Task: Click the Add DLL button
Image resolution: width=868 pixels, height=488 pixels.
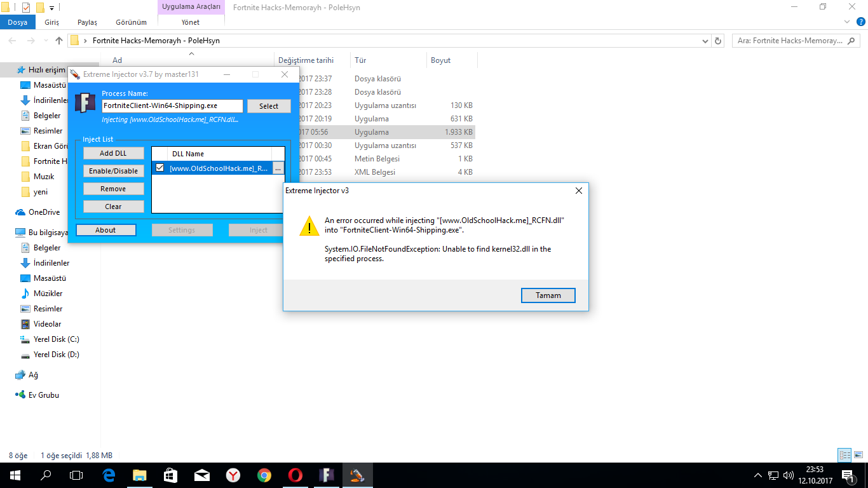Action: 113,153
